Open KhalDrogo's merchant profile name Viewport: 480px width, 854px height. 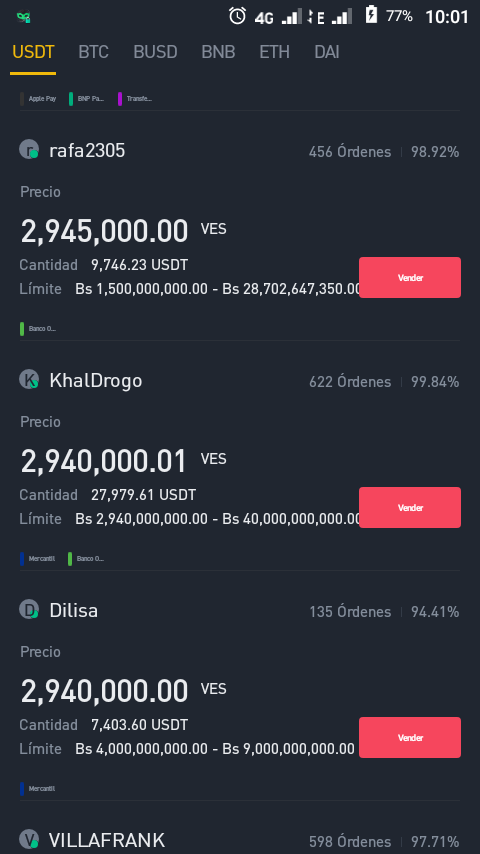(x=96, y=380)
